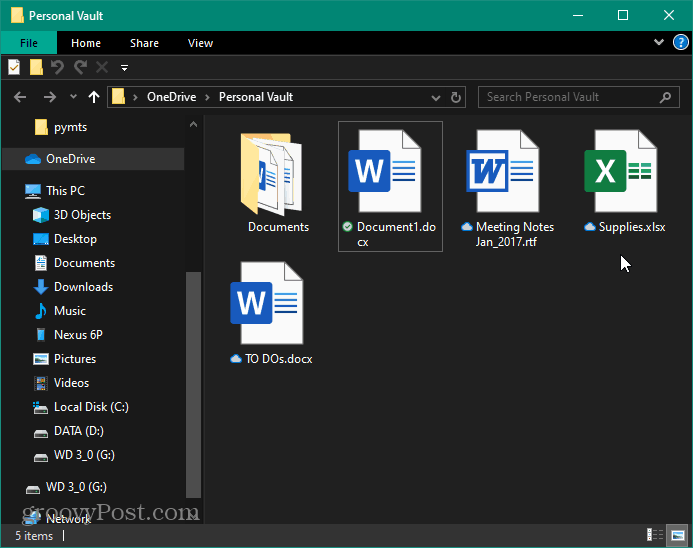Click the folder icon in the address bar
Image resolution: width=693 pixels, height=548 pixels.
click(x=118, y=96)
